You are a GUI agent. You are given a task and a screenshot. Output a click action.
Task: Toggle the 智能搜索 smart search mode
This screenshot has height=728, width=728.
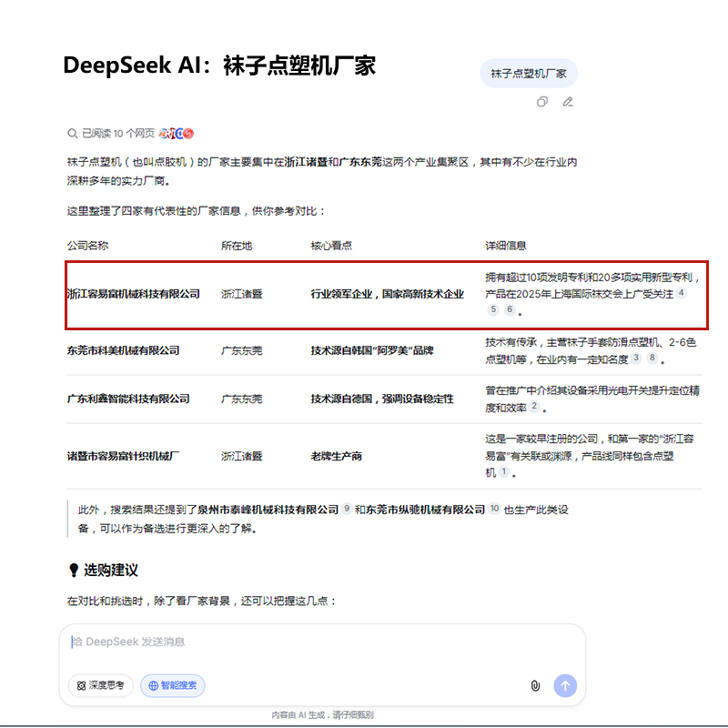173,685
